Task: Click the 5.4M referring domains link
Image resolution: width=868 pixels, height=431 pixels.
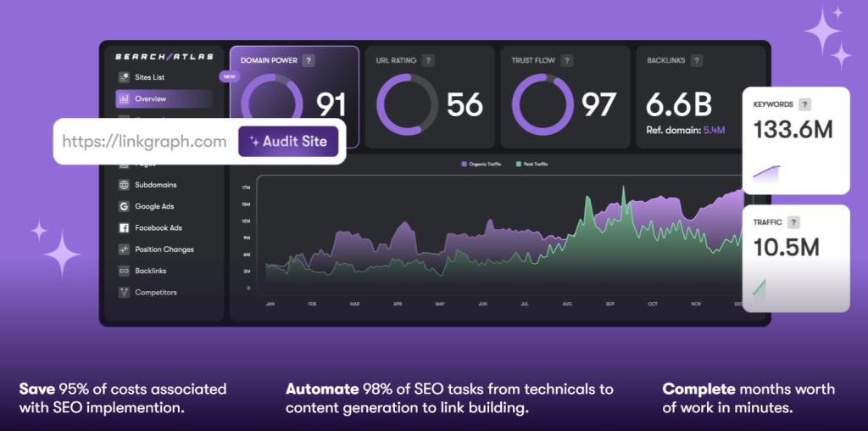Action: 714,131
